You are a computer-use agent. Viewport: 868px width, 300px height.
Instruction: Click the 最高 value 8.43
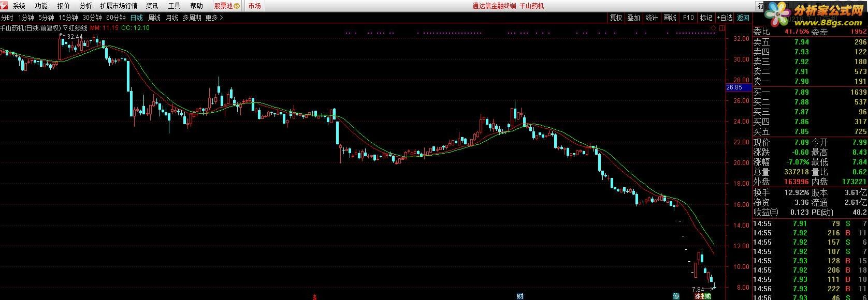point(859,153)
